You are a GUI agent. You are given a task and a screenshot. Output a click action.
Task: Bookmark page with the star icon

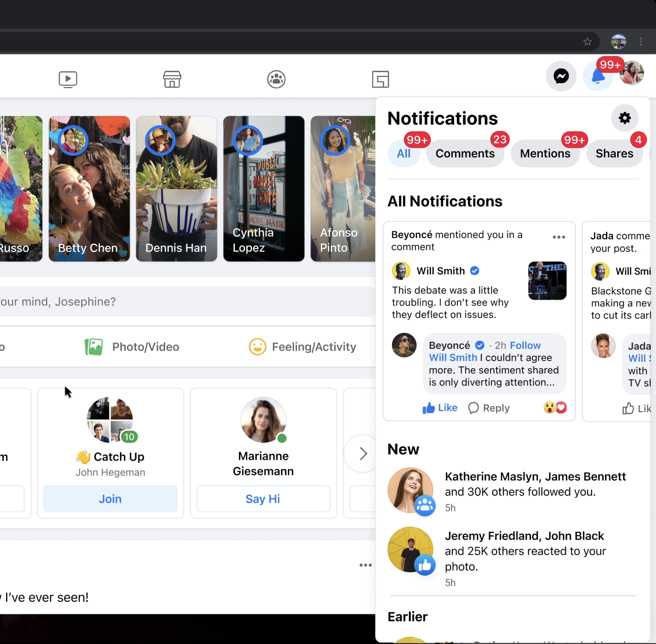pyautogui.click(x=587, y=41)
